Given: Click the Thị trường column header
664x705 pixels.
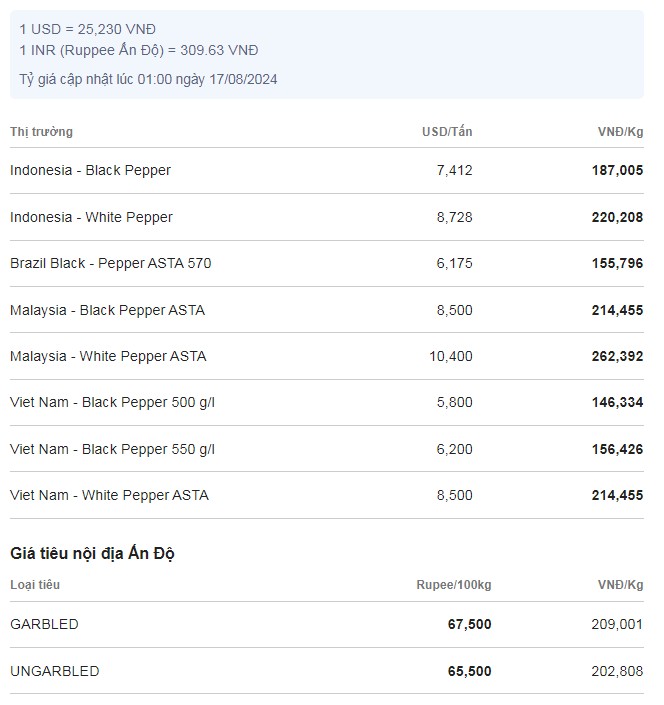Looking at the screenshot, I should pyautogui.click(x=41, y=132).
